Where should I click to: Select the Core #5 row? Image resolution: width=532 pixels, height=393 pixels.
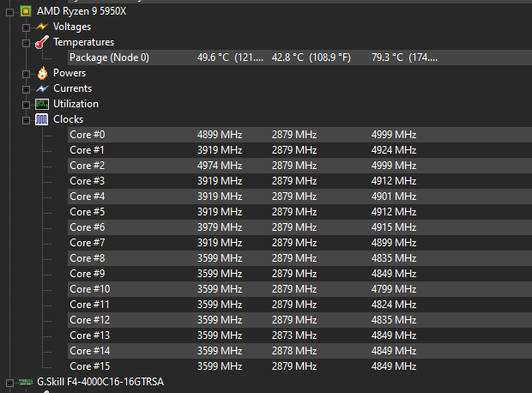300,212
